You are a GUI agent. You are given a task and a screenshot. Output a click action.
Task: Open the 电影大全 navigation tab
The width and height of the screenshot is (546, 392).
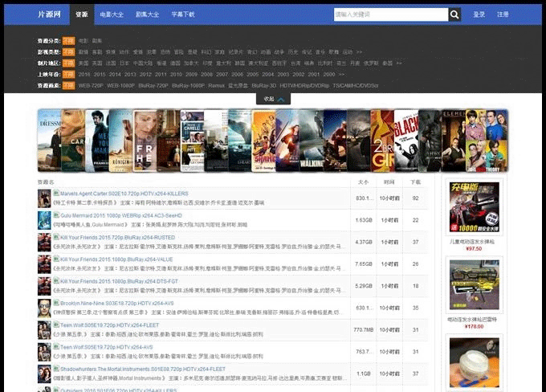tap(112, 14)
